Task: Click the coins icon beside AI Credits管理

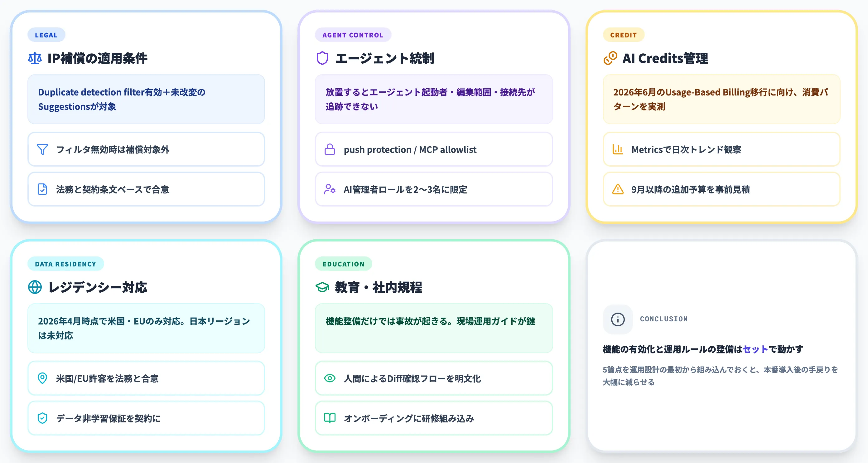Action: [610, 58]
